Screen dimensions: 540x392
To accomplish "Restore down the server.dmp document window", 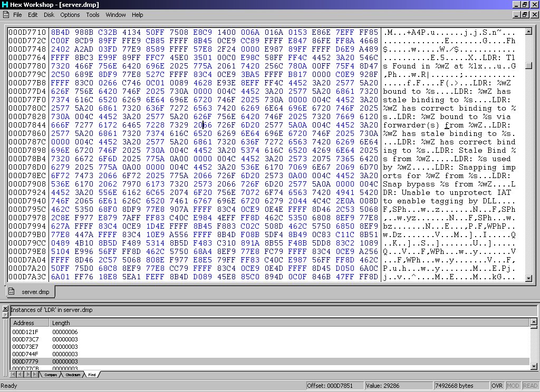I will click(525, 14).
